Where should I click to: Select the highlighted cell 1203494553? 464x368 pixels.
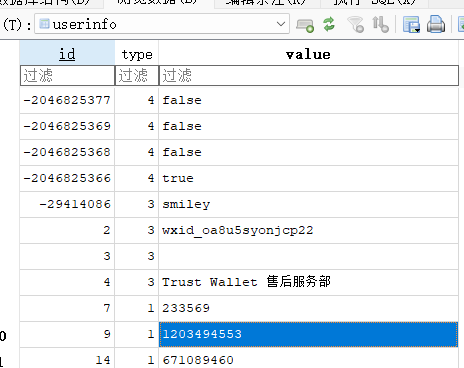(x=308, y=334)
